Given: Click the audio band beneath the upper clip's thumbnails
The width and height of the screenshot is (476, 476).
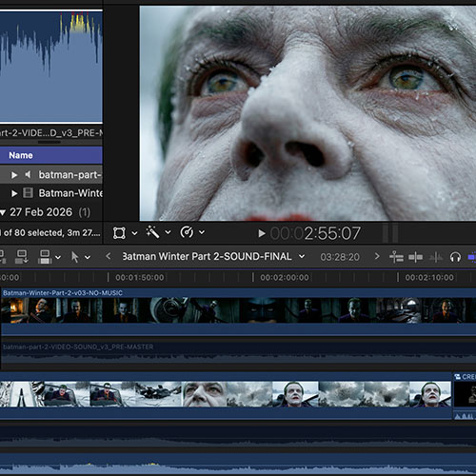Looking at the screenshot, I should (x=238, y=329).
